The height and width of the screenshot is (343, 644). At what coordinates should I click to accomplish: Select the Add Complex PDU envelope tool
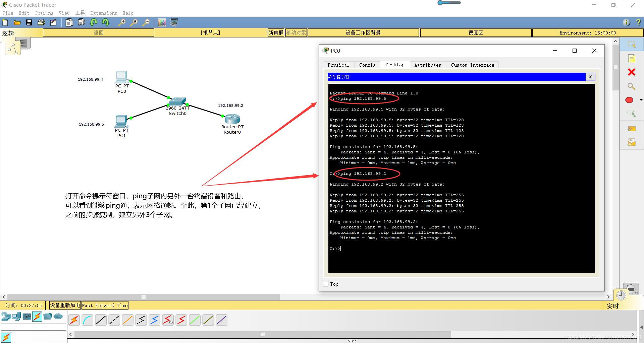(x=632, y=143)
